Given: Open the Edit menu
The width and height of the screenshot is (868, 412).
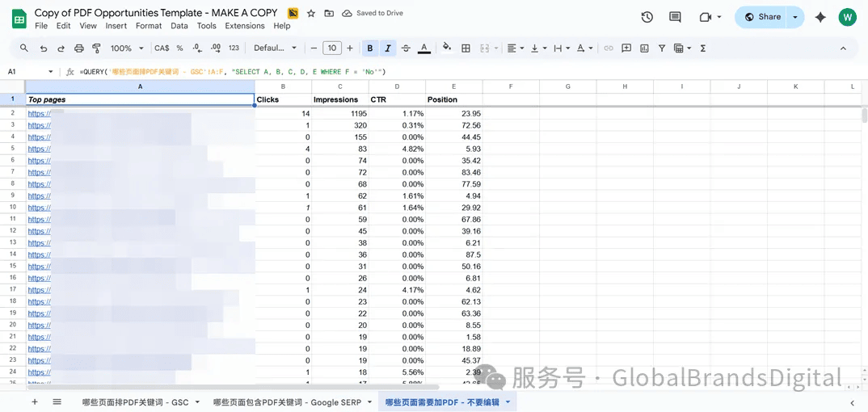Looking at the screenshot, I should [x=63, y=25].
